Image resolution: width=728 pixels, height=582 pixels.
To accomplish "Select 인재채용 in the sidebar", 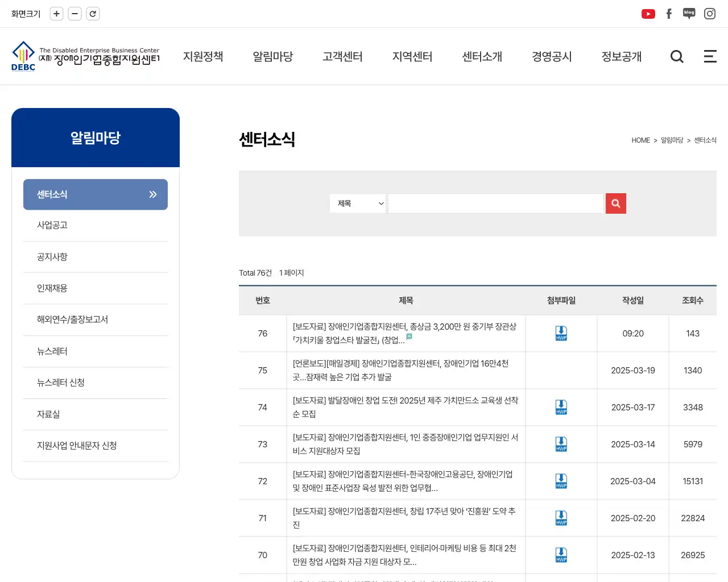I will (x=96, y=288).
